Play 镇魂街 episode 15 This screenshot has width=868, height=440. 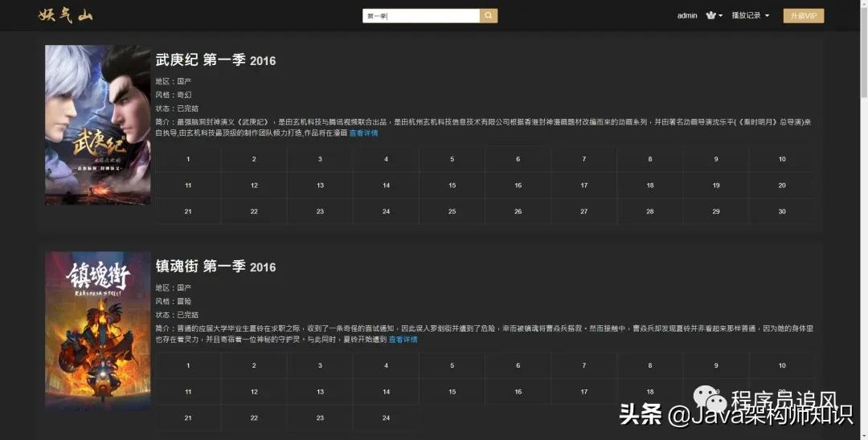tap(452, 391)
